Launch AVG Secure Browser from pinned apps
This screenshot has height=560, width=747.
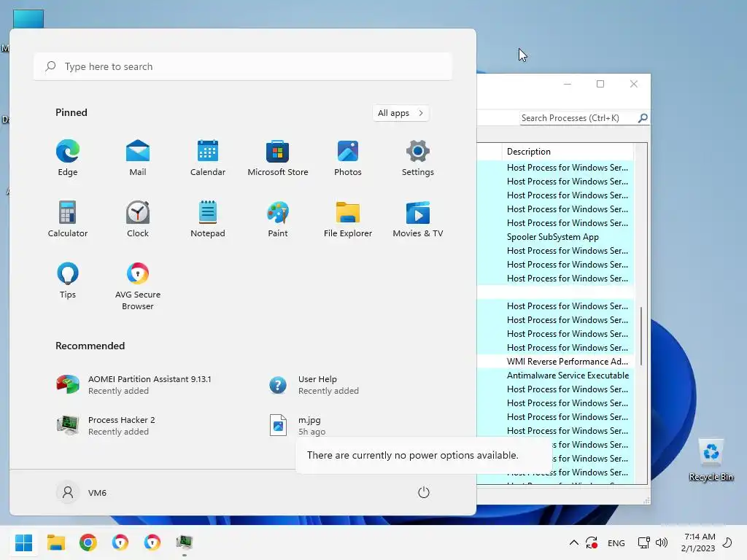138,286
